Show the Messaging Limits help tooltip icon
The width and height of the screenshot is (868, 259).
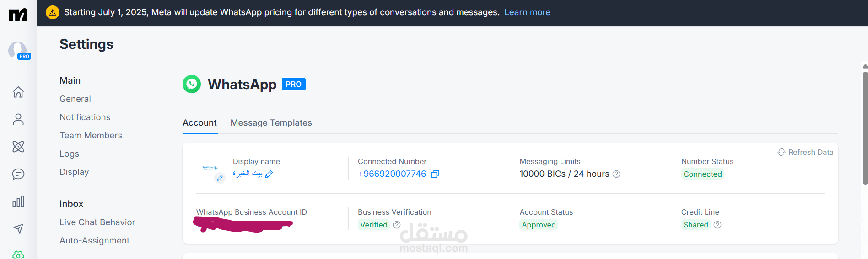[616, 174]
